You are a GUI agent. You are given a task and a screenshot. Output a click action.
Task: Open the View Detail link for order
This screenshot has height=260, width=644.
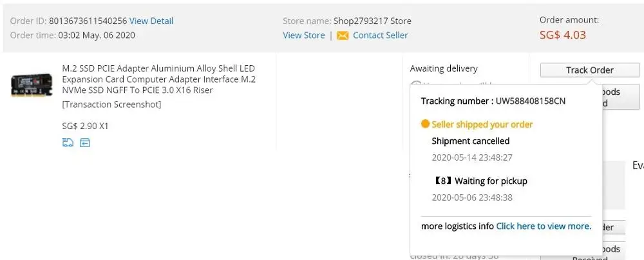click(151, 21)
